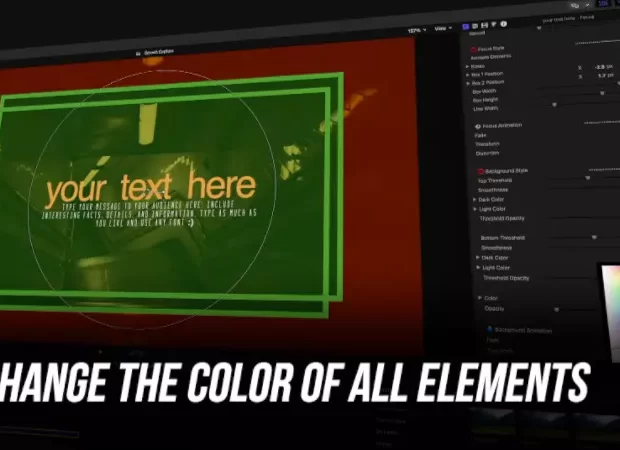Open the View dropdown in the viewer
The image size is (620, 450).
pos(443,28)
